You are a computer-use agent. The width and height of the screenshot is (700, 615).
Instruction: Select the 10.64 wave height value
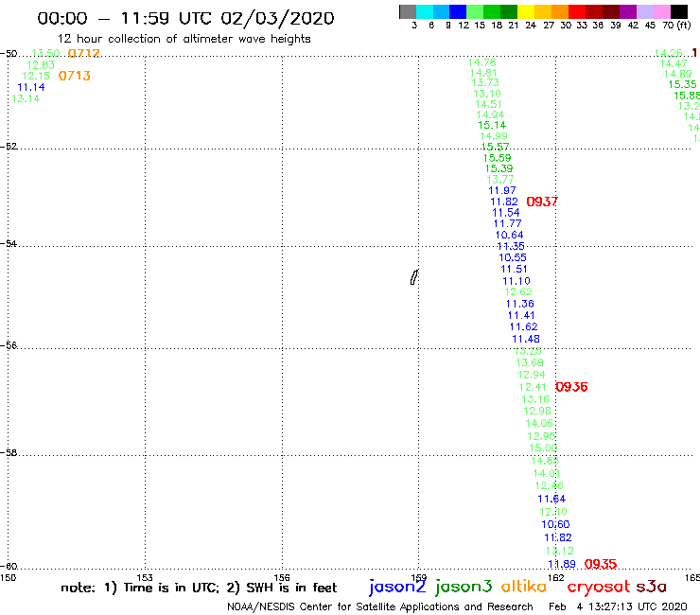509,235
